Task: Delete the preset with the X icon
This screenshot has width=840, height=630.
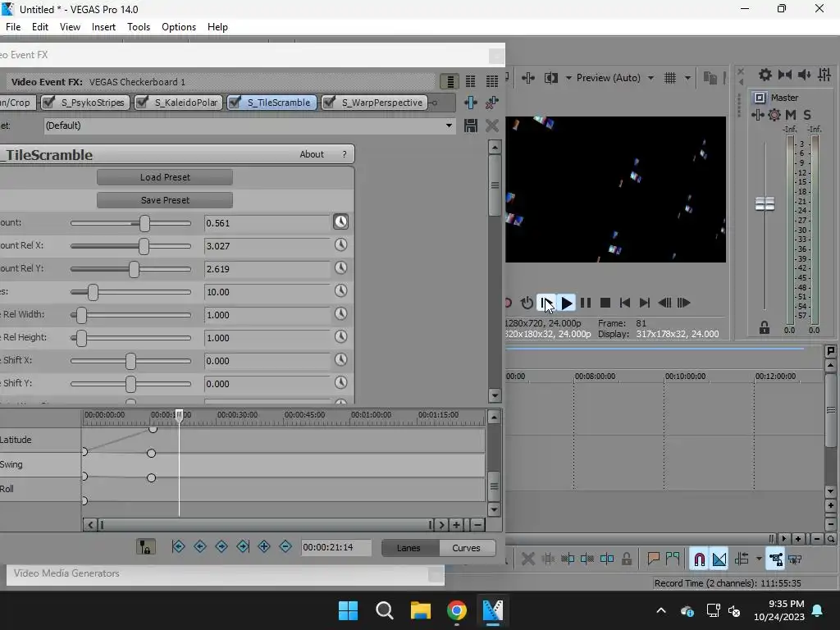Action: point(492,126)
